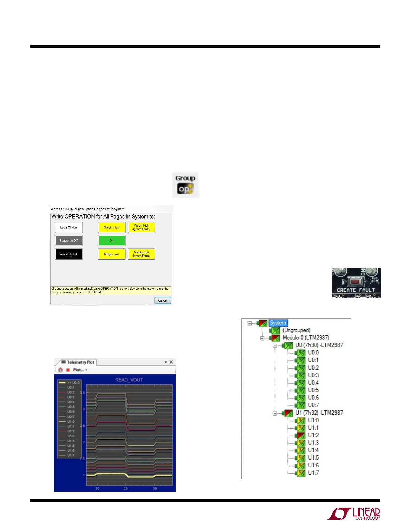
Task: Select the (Ungrouped) tree item
Action: pyautogui.click(x=297, y=330)
